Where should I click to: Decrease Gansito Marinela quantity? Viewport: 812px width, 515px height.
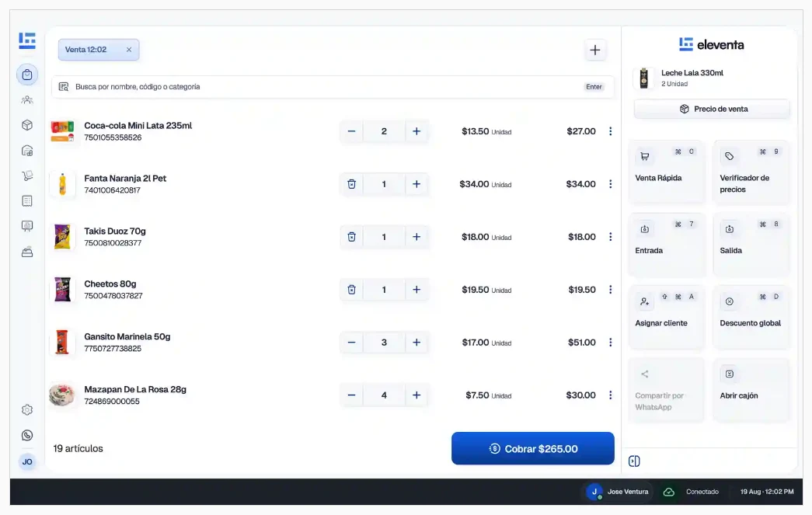click(x=352, y=343)
